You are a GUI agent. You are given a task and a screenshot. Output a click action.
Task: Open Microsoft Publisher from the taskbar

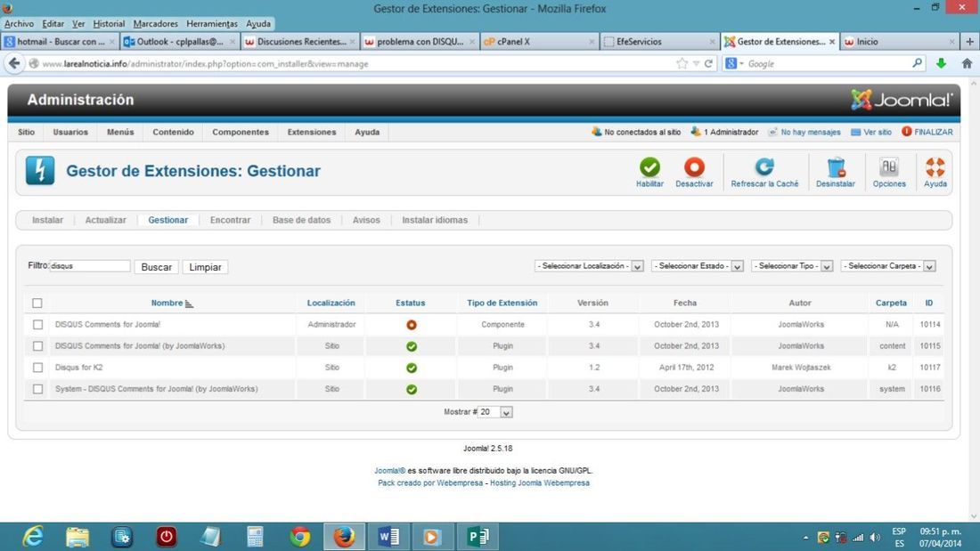click(478, 537)
